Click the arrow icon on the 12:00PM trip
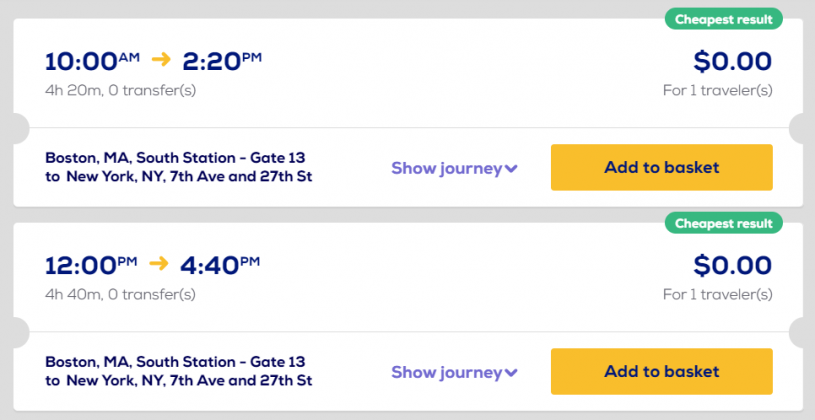 point(160,264)
